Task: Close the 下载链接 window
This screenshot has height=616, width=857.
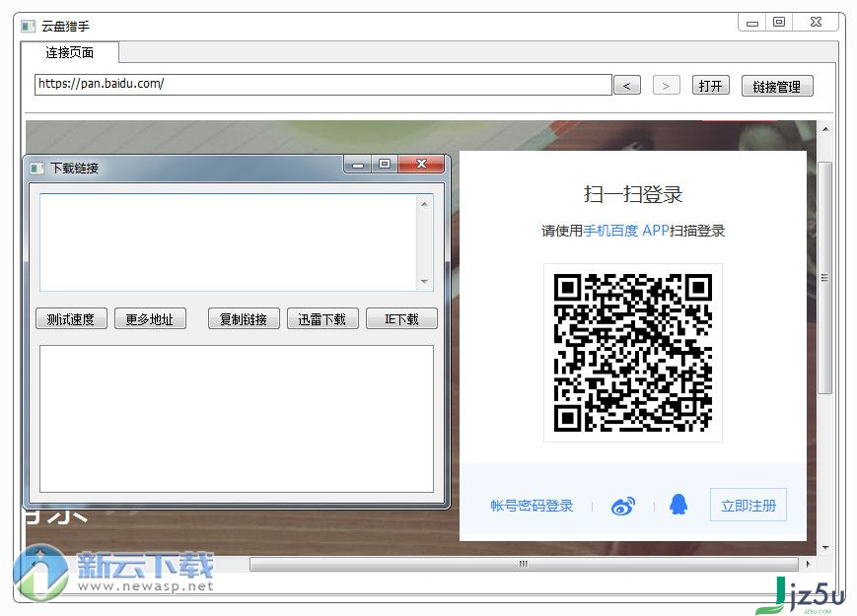Action: 421,164
